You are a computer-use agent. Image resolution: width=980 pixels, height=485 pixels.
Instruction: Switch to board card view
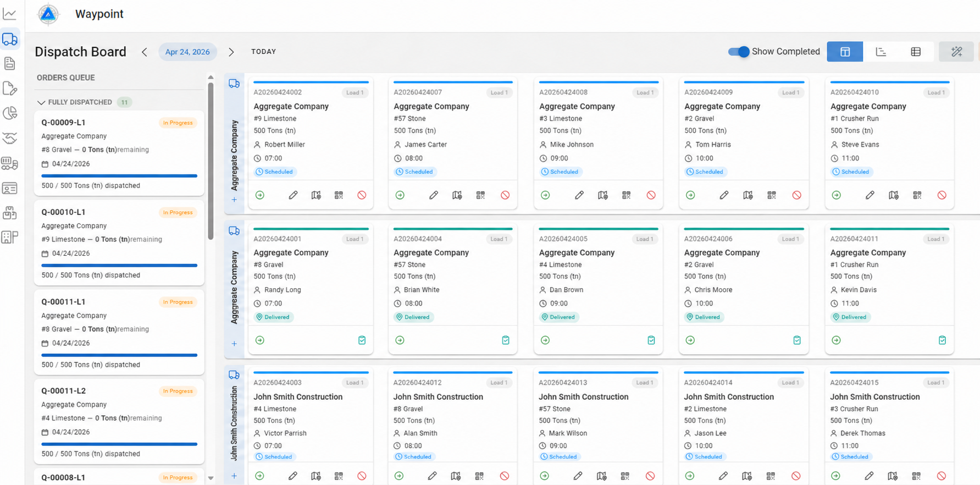845,52
